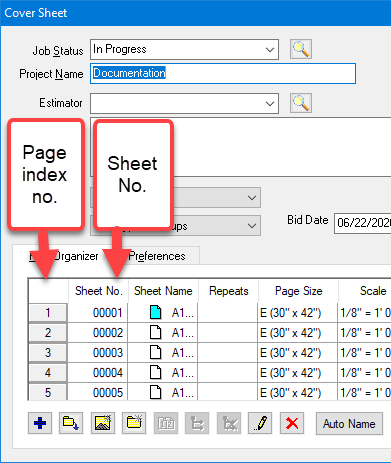This screenshot has height=463, width=391.
Task: Open the Job Status dropdown
Action: (x=184, y=49)
